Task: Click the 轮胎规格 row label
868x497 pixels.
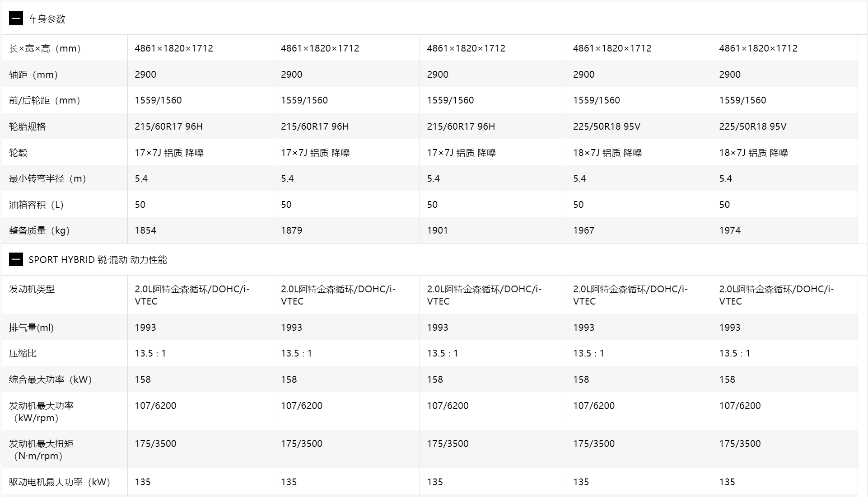Action: [28, 127]
